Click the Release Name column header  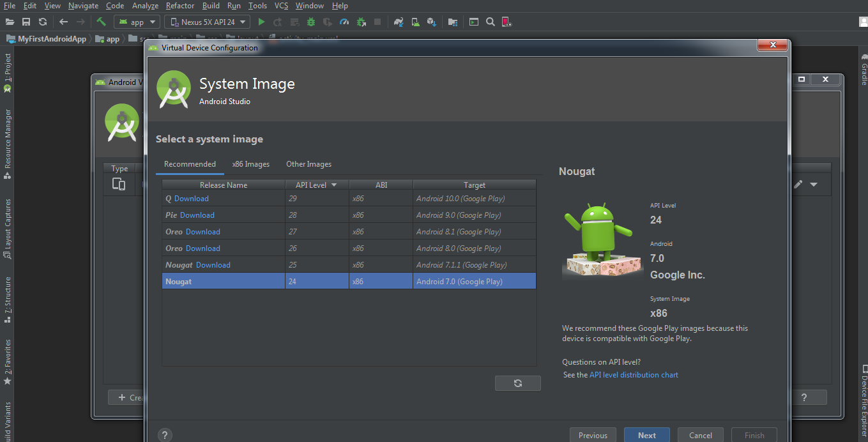point(224,185)
